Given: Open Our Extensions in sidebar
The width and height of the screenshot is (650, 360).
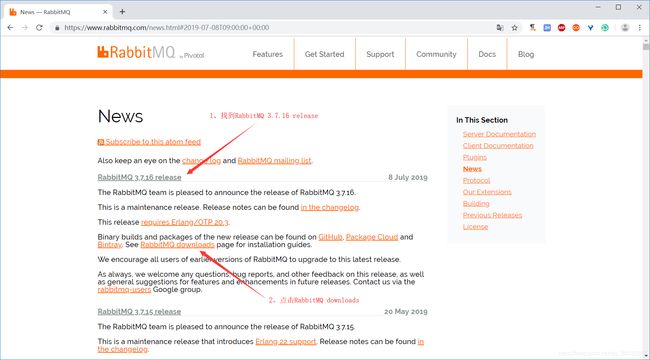Looking at the screenshot, I should (487, 192).
